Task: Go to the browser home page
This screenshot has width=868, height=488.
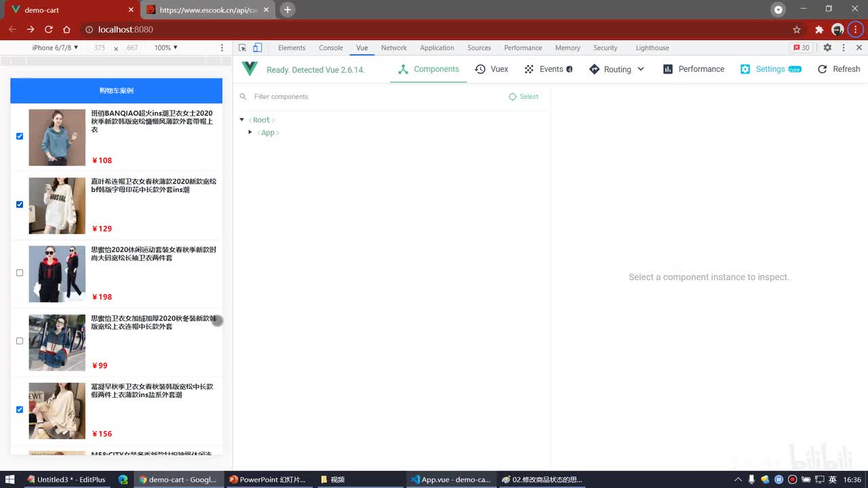Action: point(66,29)
